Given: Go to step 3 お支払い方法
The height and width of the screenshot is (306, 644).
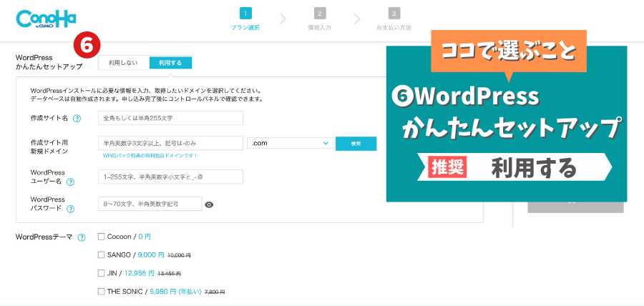Looking at the screenshot, I should (394, 20).
